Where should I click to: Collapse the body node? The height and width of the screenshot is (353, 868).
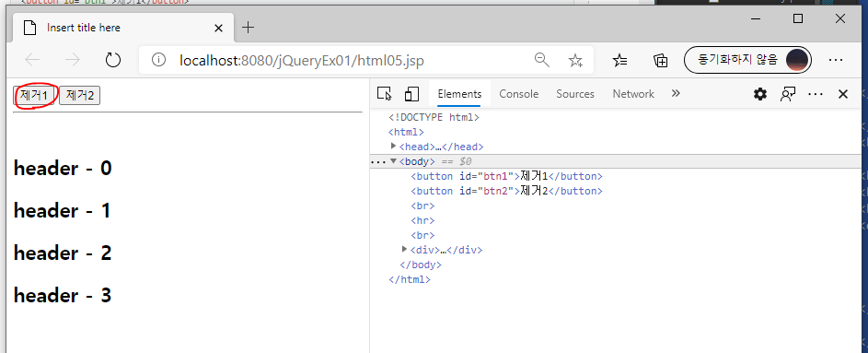[393, 161]
